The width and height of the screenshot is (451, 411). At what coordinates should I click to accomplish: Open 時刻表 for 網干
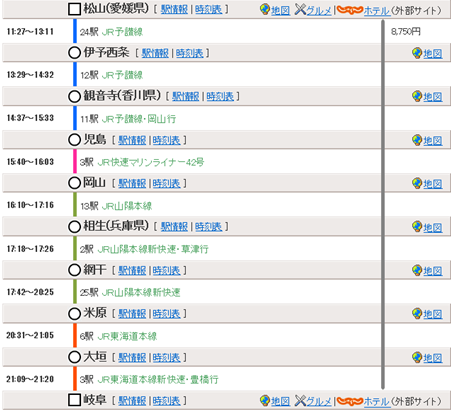(167, 270)
